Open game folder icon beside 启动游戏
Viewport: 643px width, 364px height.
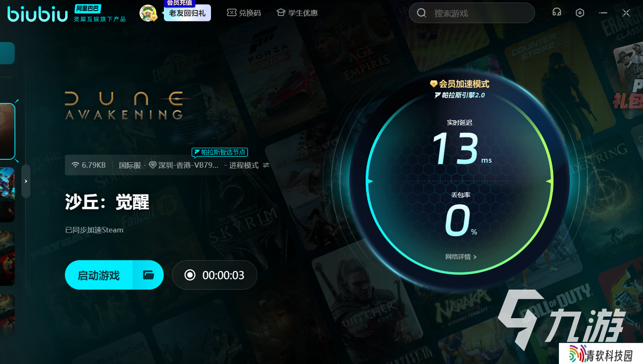pos(148,275)
